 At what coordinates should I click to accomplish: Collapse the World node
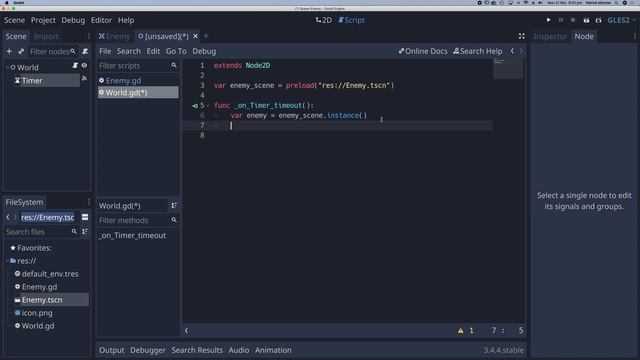(x=7, y=67)
